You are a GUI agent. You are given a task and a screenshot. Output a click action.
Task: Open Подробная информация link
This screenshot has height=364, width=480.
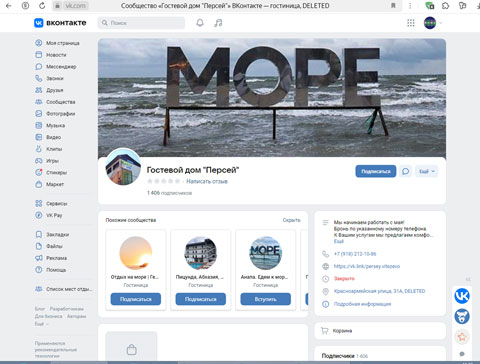362,304
